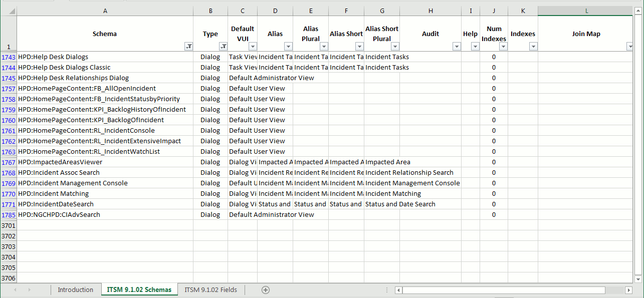Open the Num Indexes filter dropdown
This screenshot has height=298, width=644.
pyautogui.click(x=503, y=47)
